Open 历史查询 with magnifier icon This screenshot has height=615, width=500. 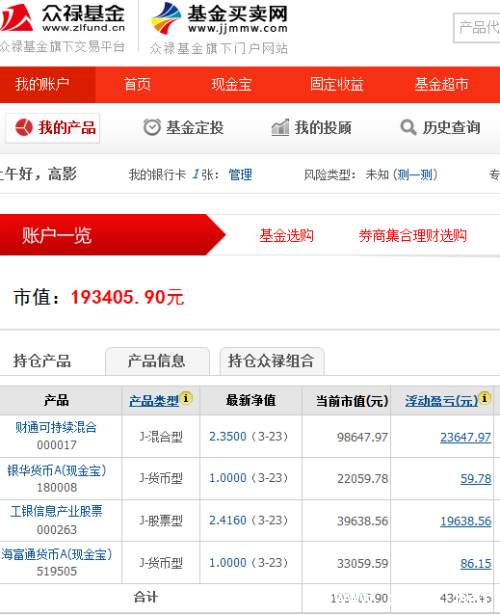pyautogui.click(x=440, y=127)
